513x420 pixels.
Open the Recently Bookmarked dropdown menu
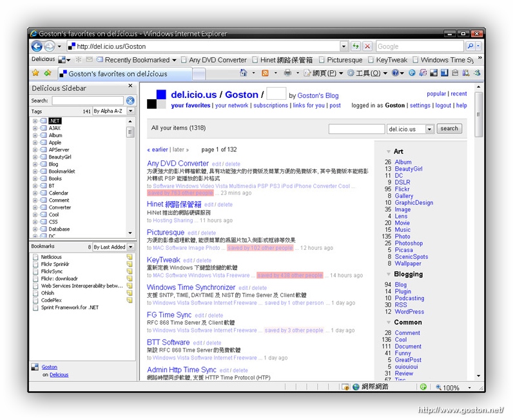pos(174,60)
